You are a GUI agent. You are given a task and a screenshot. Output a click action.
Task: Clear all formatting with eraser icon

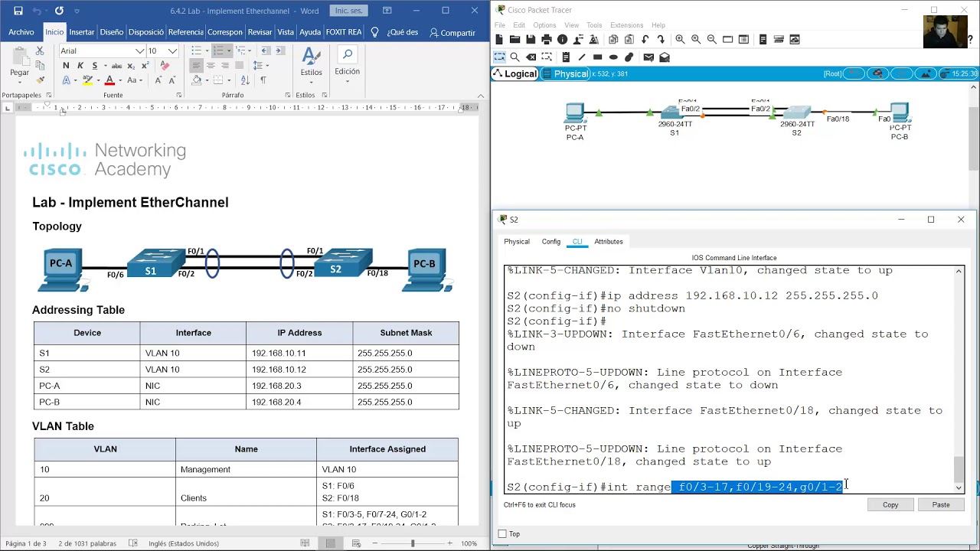[165, 66]
